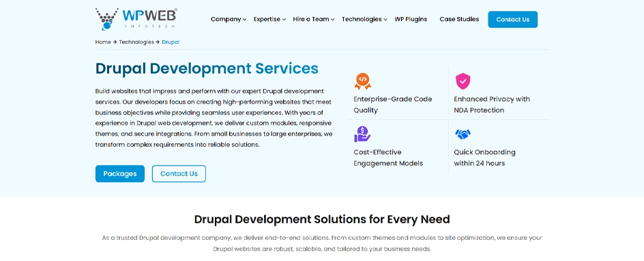
Task: Go to Home in breadcrumb
Action: pyautogui.click(x=103, y=42)
